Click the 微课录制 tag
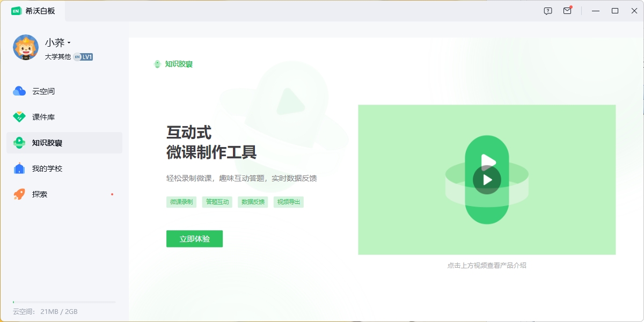This screenshot has height=322, width=644. point(181,202)
